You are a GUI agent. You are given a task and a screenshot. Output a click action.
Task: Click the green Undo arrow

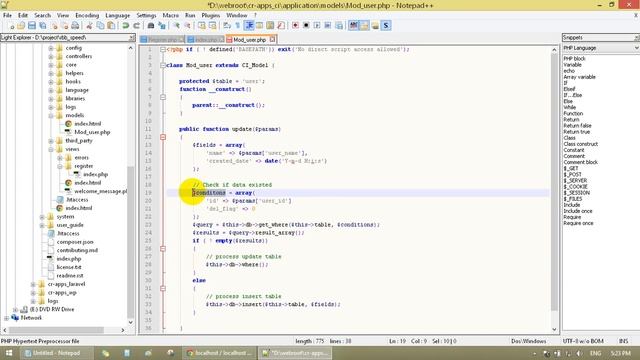point(125,26)
